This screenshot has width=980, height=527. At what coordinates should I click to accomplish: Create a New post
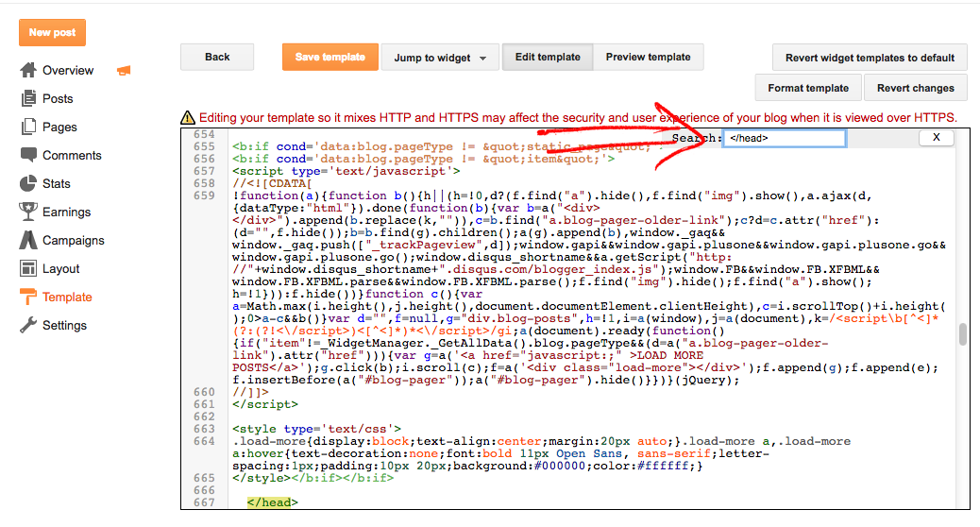click(52, 32)
